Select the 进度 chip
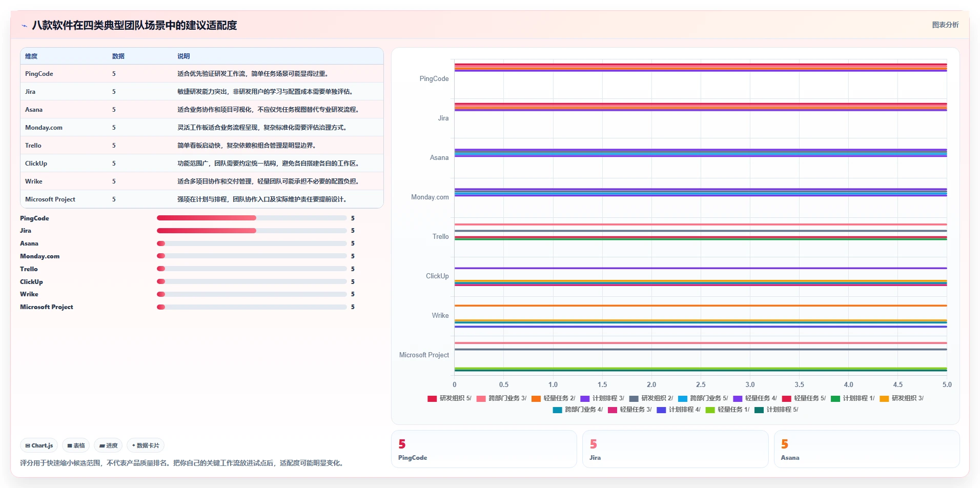980x488 pixels. 108,445
